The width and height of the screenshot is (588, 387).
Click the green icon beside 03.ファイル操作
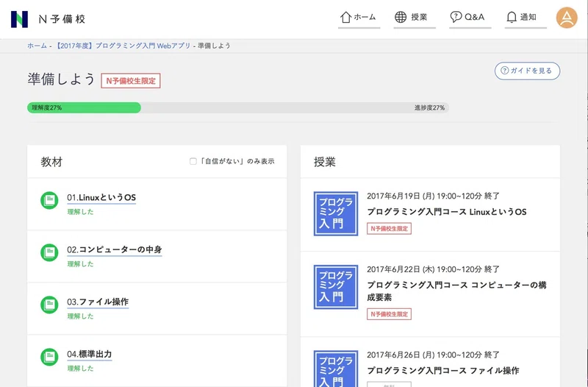(x=49, y=305)
